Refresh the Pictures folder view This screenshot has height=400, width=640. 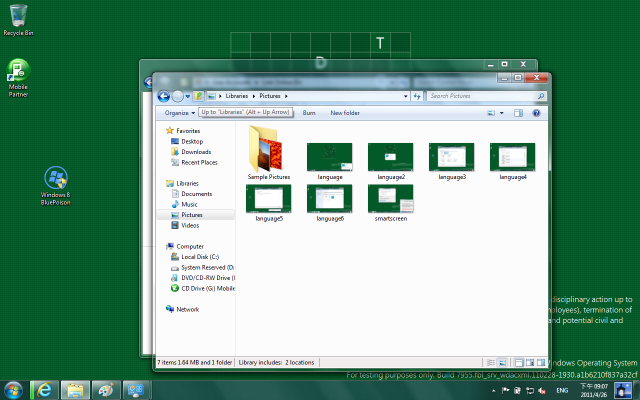click(x=417, y=96)
